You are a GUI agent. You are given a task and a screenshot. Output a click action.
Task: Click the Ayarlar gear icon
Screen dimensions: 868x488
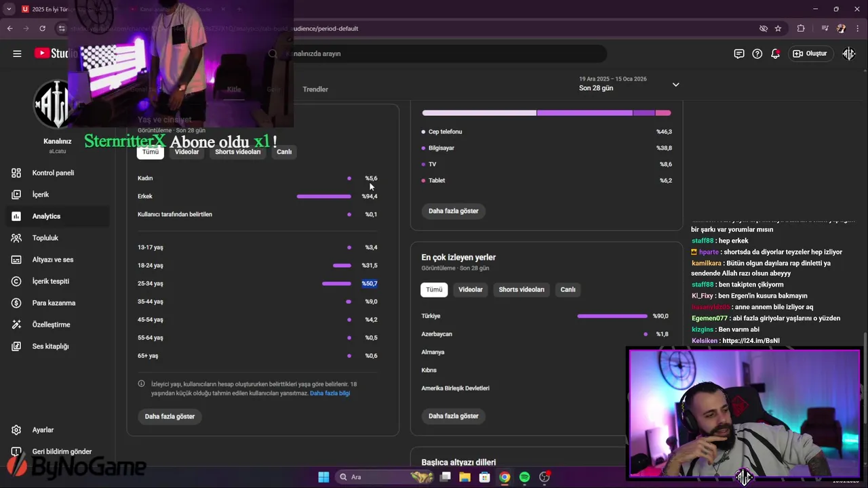[16, 430]
